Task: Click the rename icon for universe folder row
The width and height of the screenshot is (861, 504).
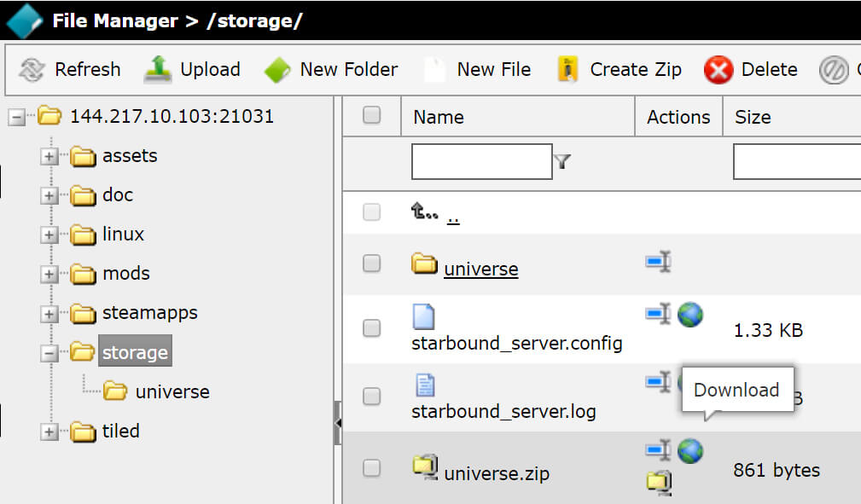Action: pos(659,261)
